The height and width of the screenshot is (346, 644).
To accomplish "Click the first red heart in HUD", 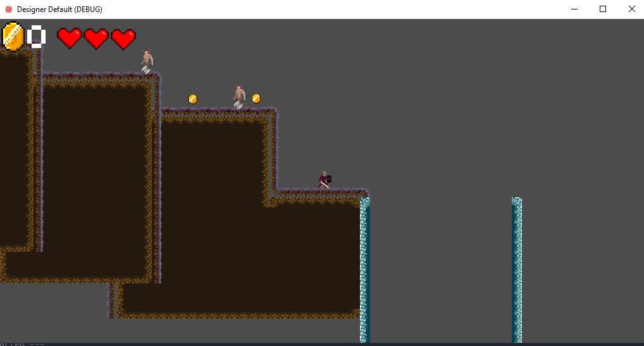I will pos(70,39).
